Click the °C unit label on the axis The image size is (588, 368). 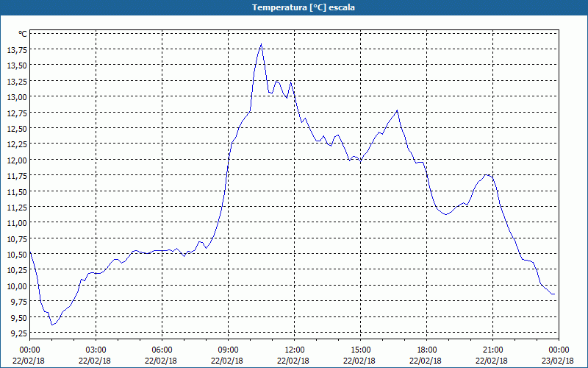(23, 34)
